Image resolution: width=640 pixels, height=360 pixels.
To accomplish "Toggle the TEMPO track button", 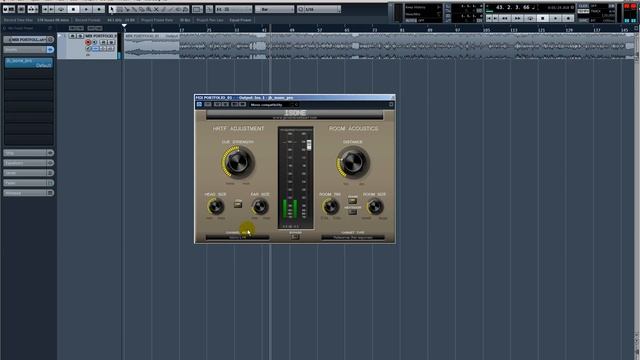I will [x=584, y=11].
